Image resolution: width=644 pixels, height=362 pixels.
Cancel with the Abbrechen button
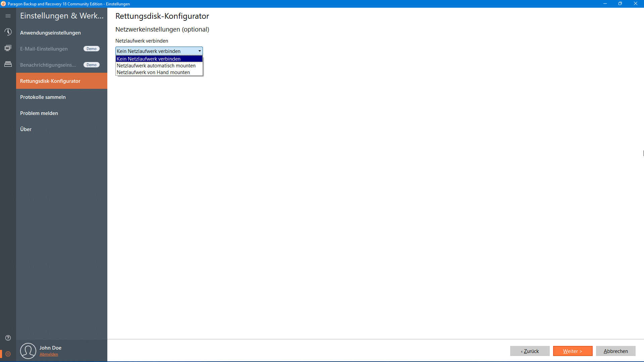point(615,351)
